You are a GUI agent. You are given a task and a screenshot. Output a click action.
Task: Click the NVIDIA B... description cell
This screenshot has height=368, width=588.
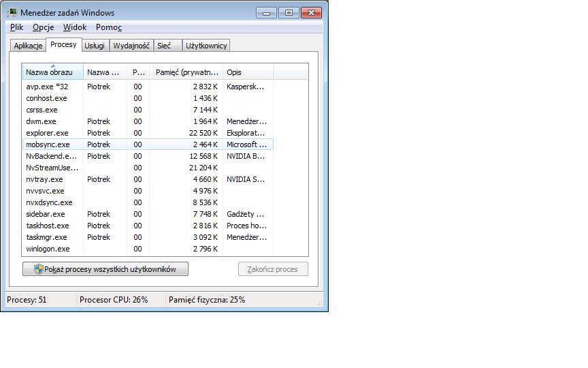(246, 156)
